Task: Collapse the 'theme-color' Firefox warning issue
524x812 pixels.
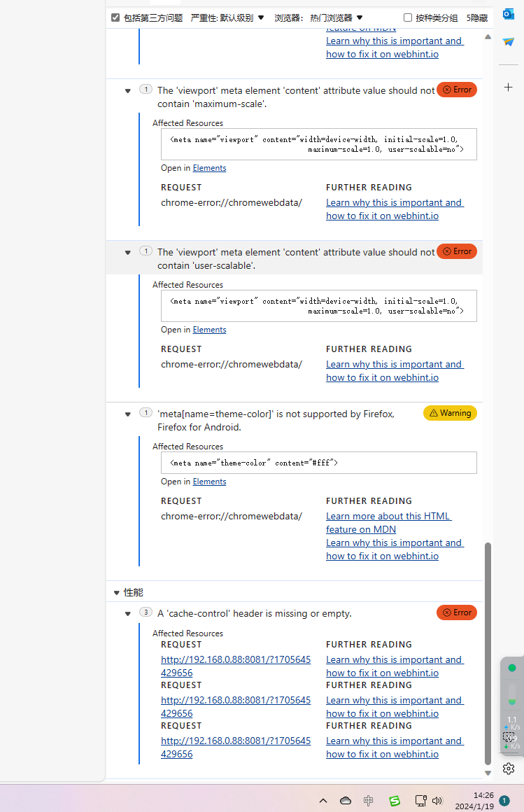Action: [128, 414]
